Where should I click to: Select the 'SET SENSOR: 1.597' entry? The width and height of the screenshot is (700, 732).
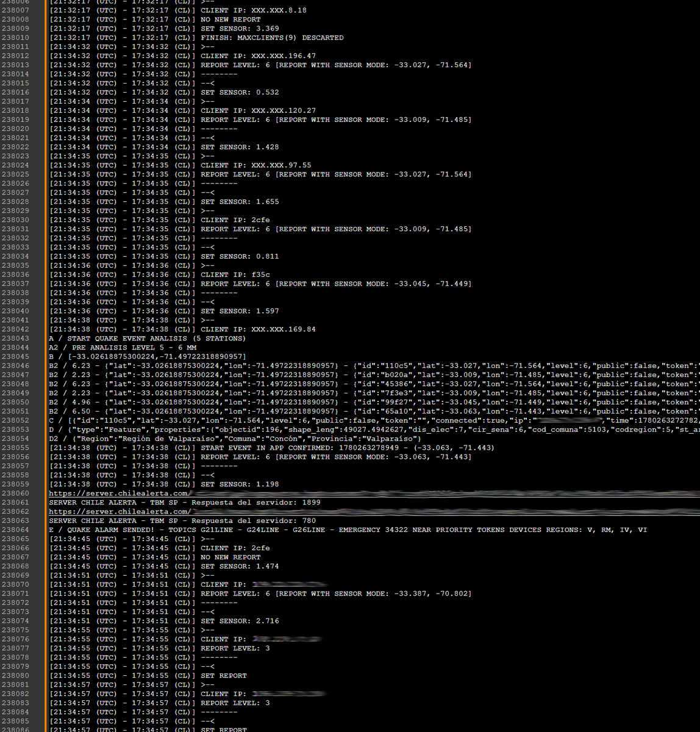240,311
